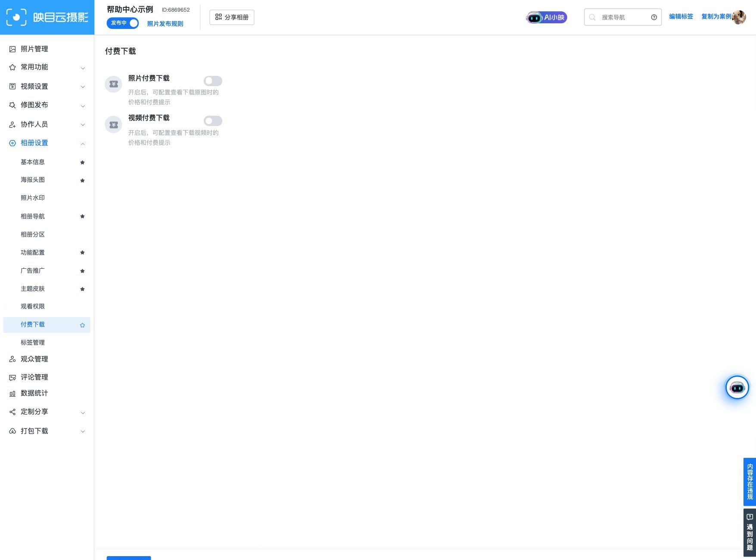Click the 评论管理 comment icon

(12, 377)
